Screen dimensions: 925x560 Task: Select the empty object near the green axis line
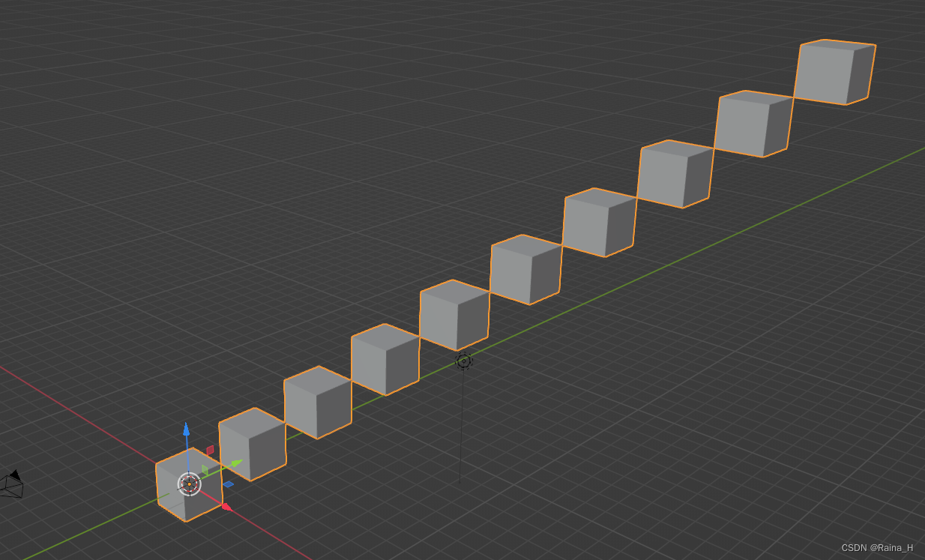click(x=464, y=361)
